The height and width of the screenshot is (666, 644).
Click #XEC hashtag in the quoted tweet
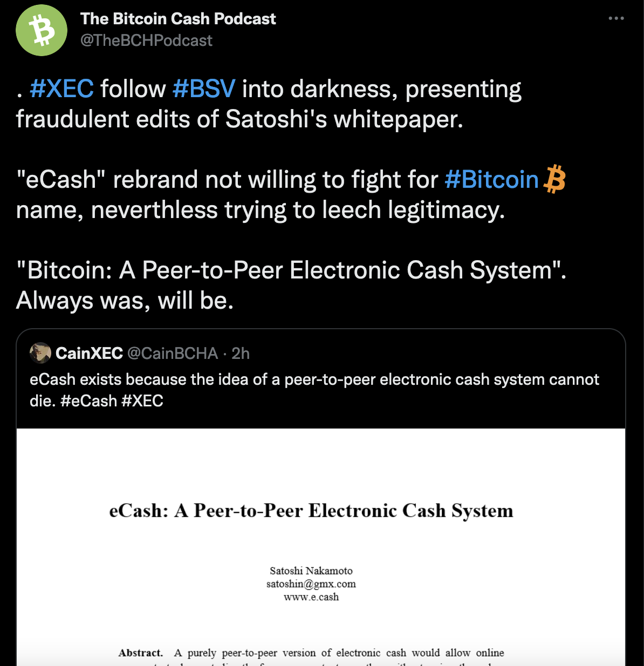point(142,401)
